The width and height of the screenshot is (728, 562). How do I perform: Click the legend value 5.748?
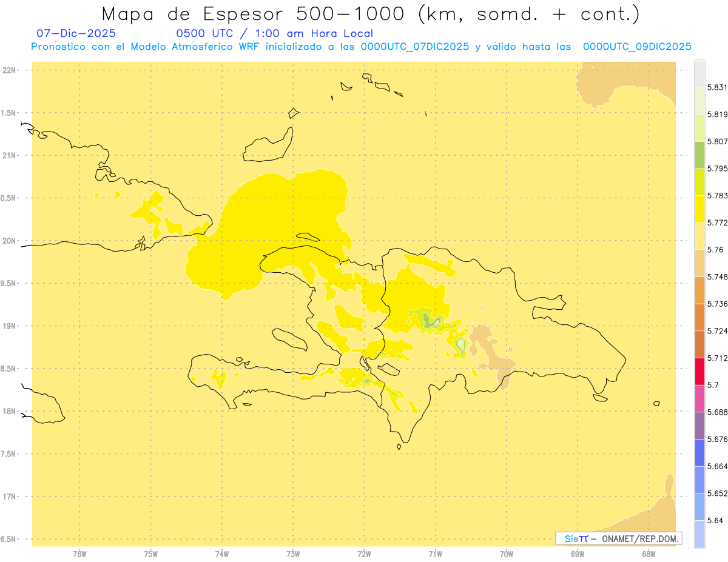coord(718,276)
